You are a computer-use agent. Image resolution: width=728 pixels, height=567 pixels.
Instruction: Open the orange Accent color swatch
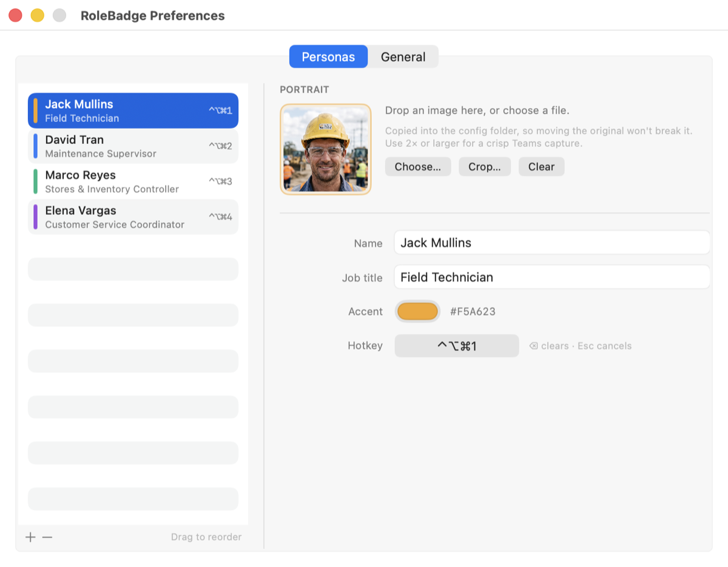coord(417,311)
